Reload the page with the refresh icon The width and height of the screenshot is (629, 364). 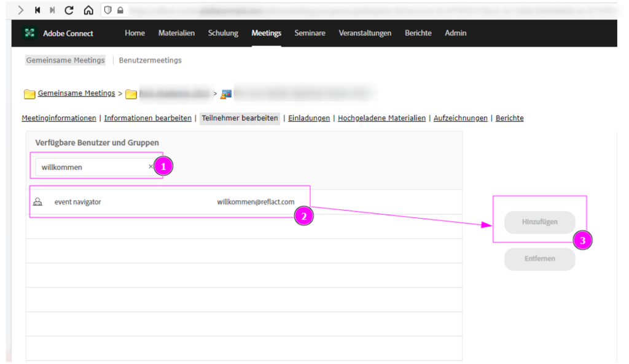point(69,10)
